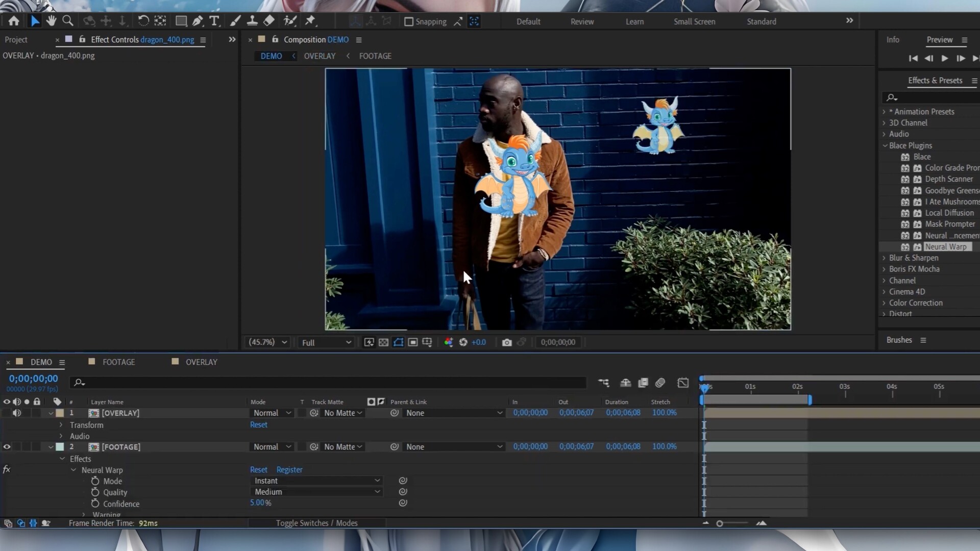
Task: Enable the Snapping checkbox
Action: [408, 21]
